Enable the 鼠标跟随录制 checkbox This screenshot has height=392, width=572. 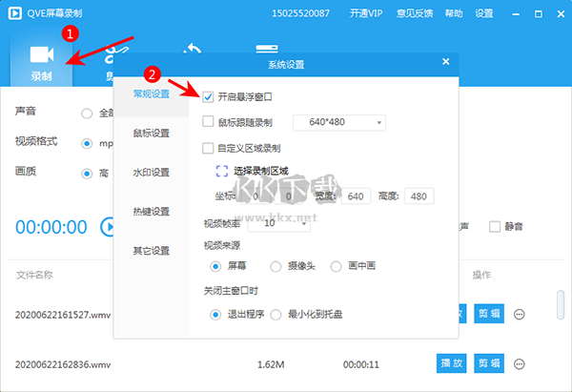[209, 122]
